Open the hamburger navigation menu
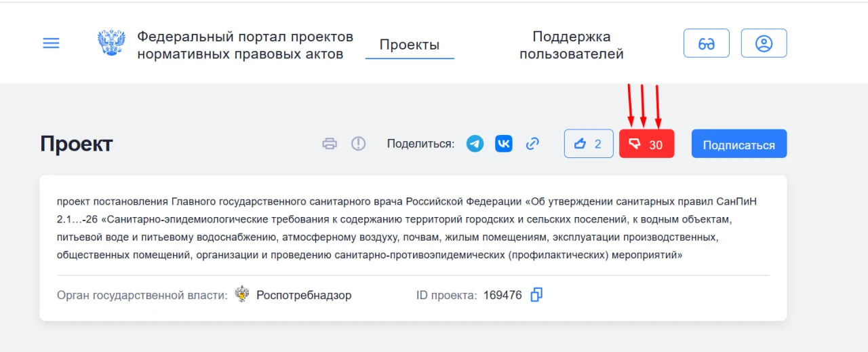Screen dimensions: 868x352 point(51,43)
